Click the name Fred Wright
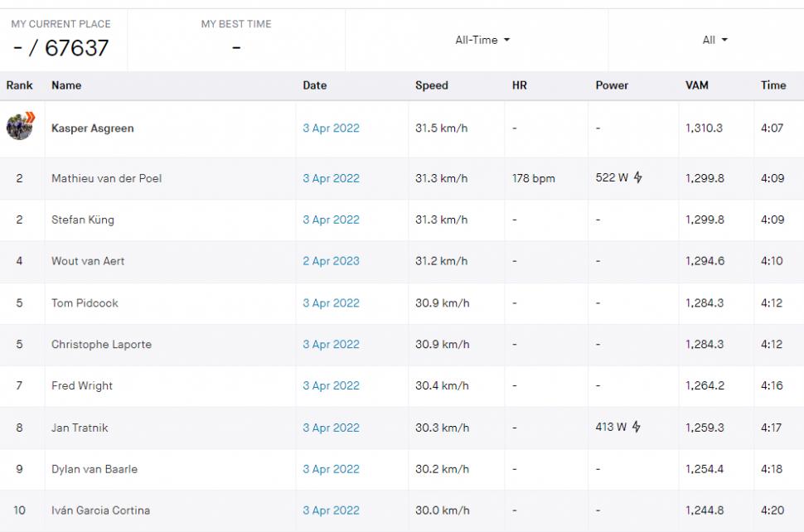The width and height of the screenshot is (804, 532). [81, 385]
